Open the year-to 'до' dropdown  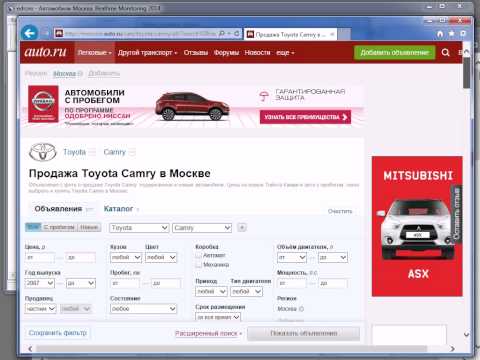tap(81, 283)
